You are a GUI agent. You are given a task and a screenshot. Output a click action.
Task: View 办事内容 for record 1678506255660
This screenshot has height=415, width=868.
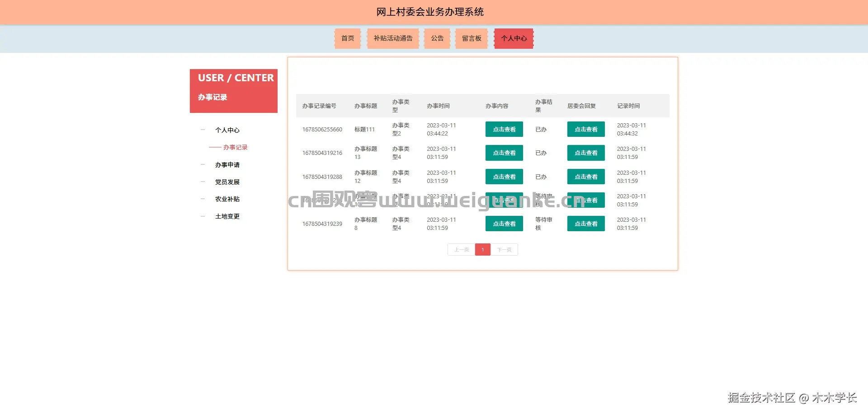click(x=504, y=129)
